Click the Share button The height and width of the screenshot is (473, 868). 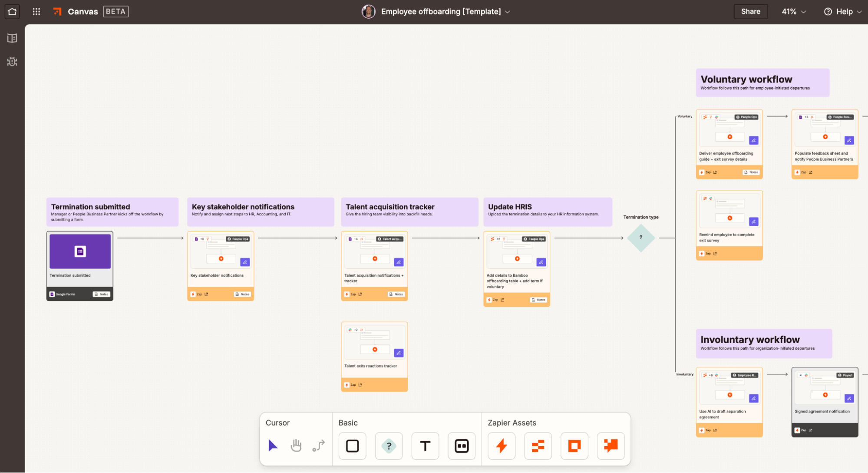coord(750,11)
